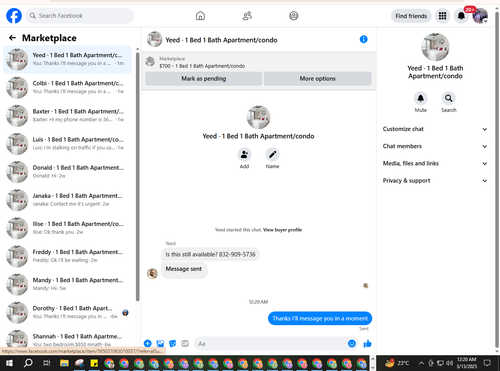Click the conversation info icon in chat header
Screen dimensions: 500x371
click(x=363, y=39)
